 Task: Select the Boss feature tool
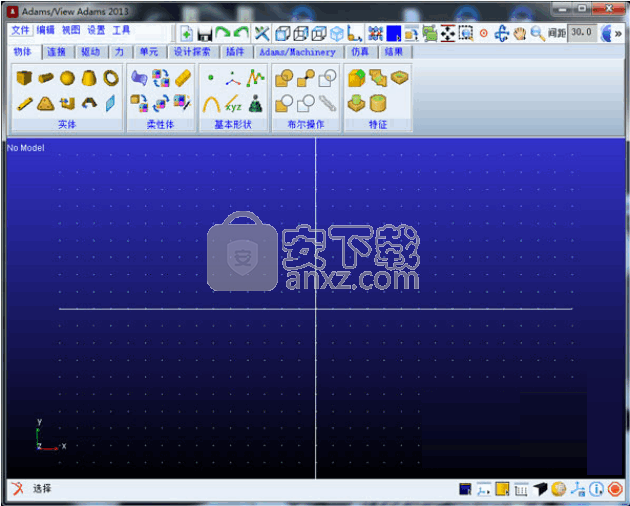pos(356,103)
